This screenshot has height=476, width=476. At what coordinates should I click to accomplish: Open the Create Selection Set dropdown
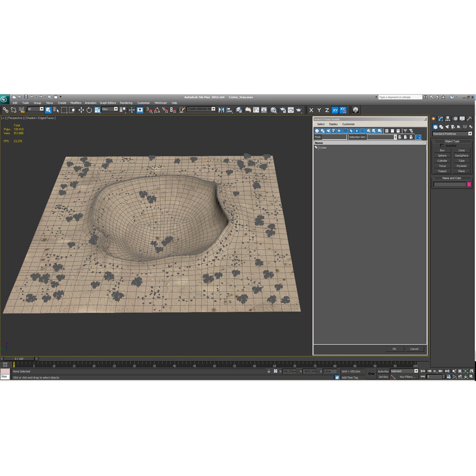pyautogui.click(x=201, y=109)
